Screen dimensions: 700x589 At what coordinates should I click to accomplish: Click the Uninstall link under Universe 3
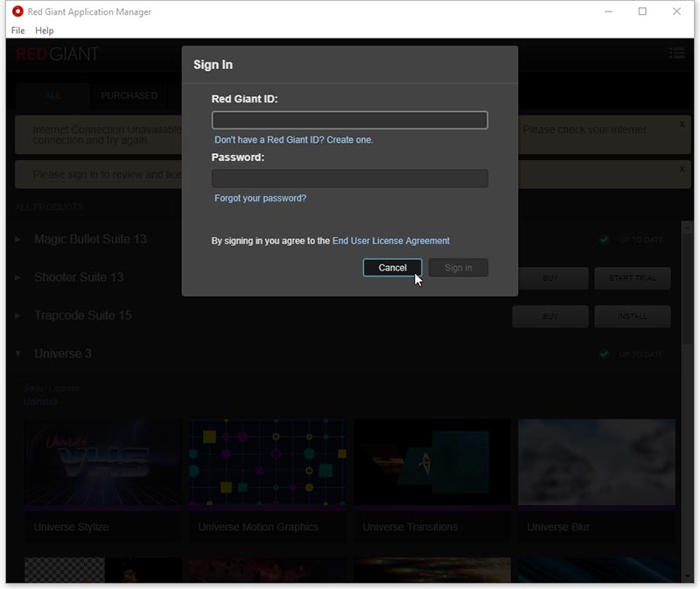pyautogui.click(x=40, y=402)
